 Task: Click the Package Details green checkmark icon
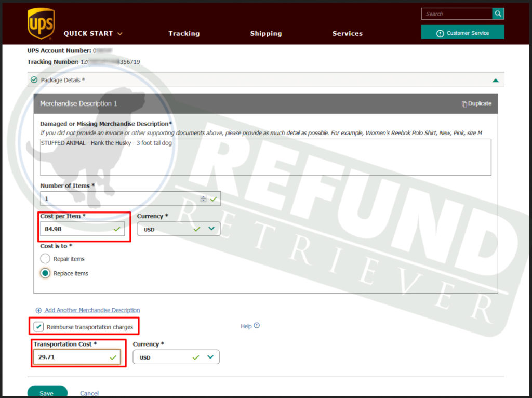click(34, 80)
